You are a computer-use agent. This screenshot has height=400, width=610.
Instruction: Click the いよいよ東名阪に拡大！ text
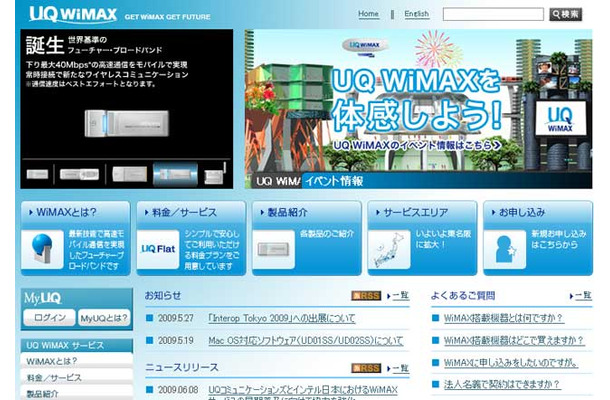tap(443, 239)
